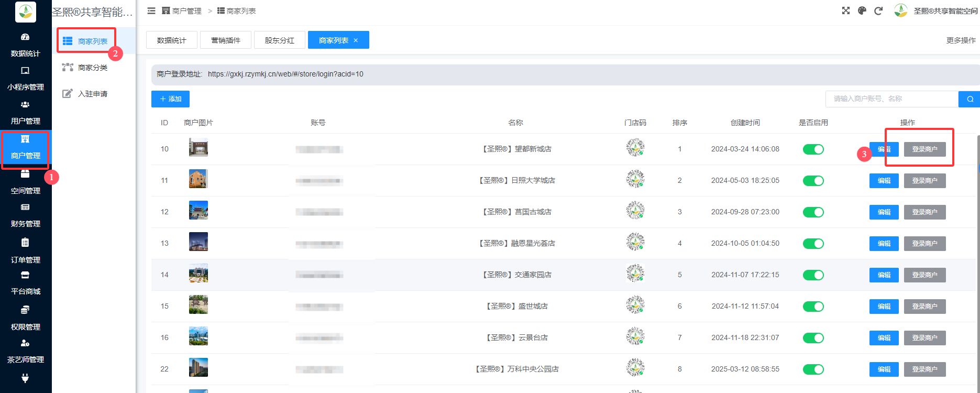This screenshot has width=980, height=393.
Task: Open 茶艺师管理 sidebar section
Action: point(25,351)
